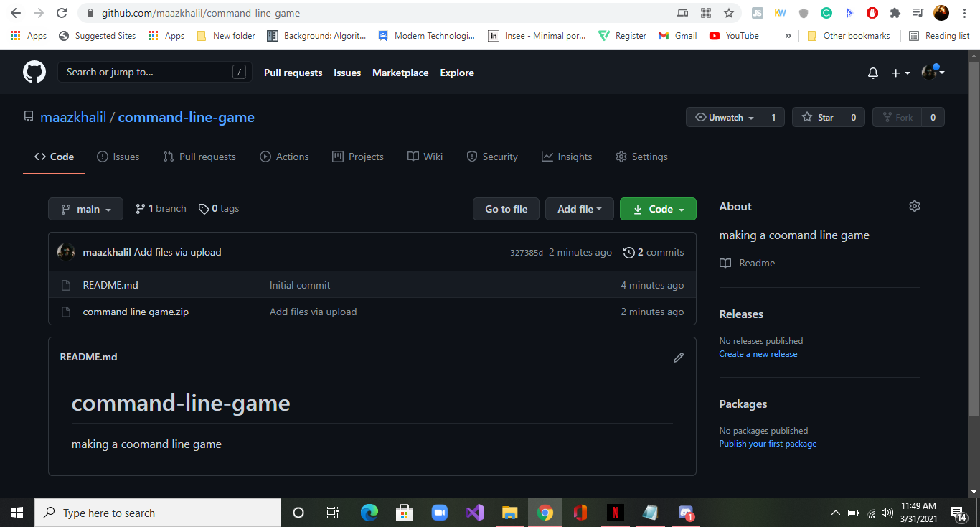Expand the Add file dropdown
Image resolution: width=980 pixels, height=527 pixels.
580,209
